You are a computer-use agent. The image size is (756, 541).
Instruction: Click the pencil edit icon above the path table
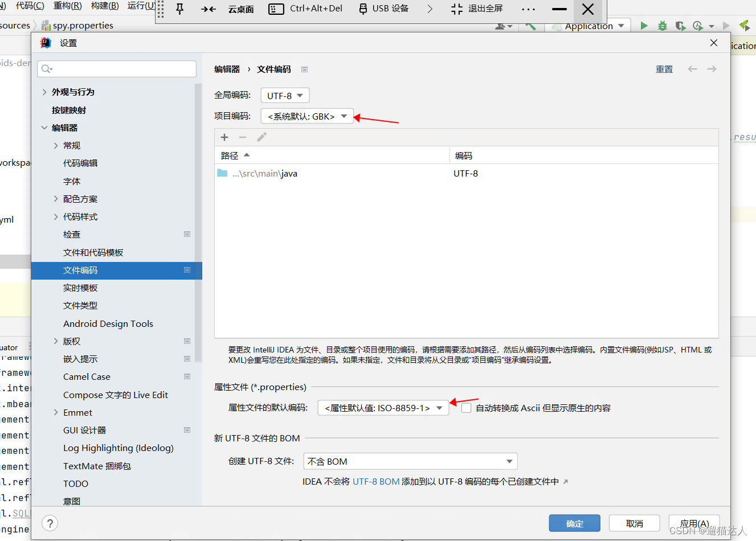click(261, 137)
